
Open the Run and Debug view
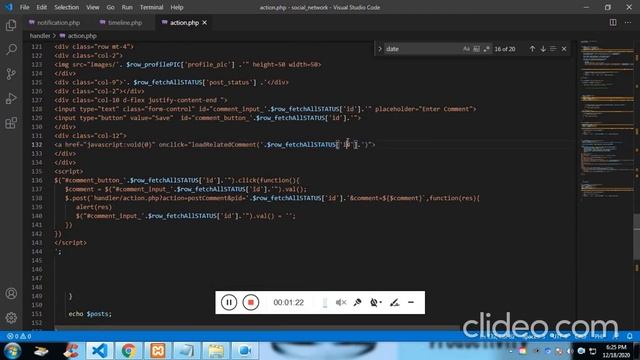[x=11, y=98]
